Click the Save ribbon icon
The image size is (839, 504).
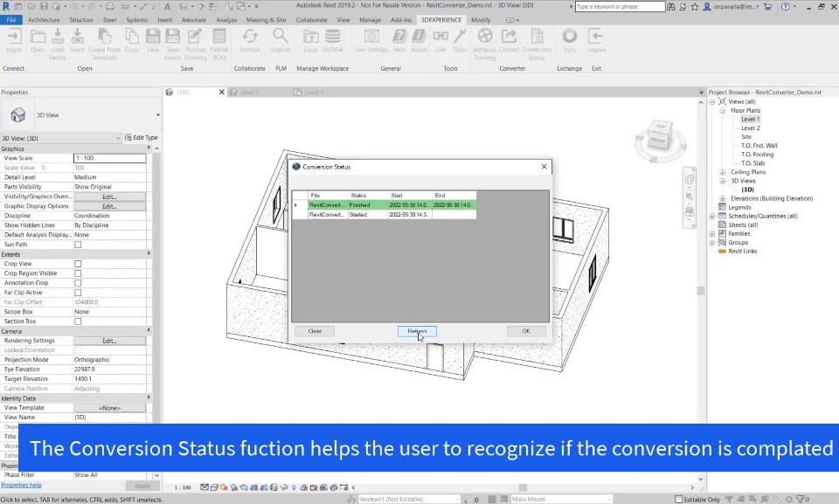153,41
